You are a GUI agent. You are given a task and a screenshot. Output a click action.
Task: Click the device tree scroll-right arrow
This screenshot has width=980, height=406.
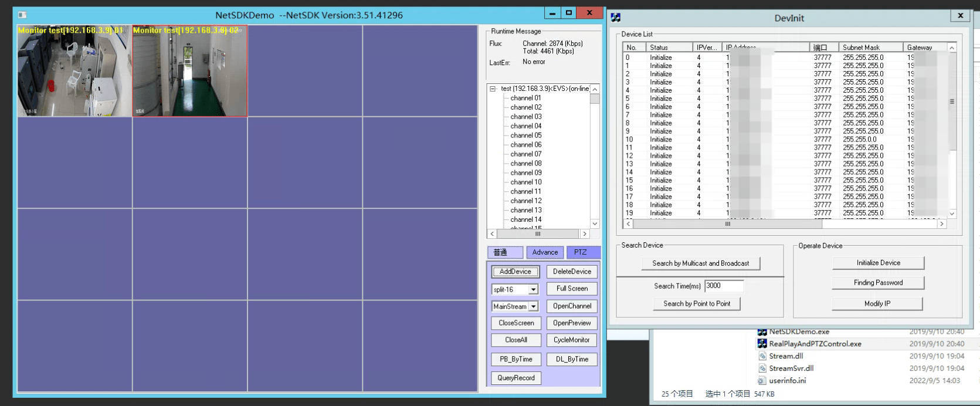click(x=584, y=234)
